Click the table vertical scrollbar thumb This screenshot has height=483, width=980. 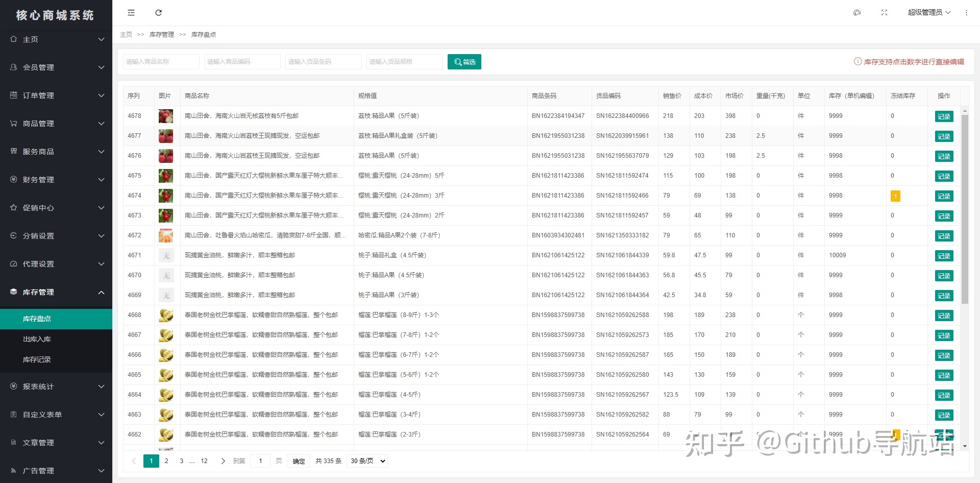coord(965,209)
